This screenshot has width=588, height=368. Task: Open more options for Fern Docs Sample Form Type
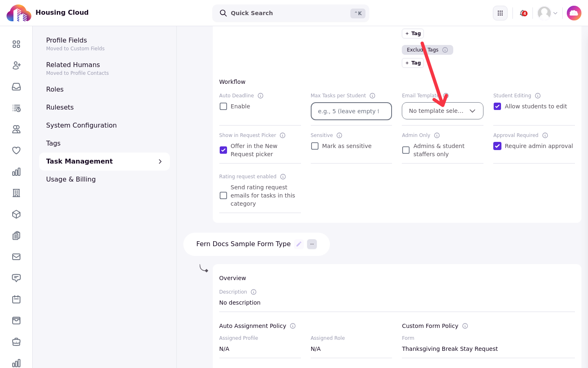312,244
